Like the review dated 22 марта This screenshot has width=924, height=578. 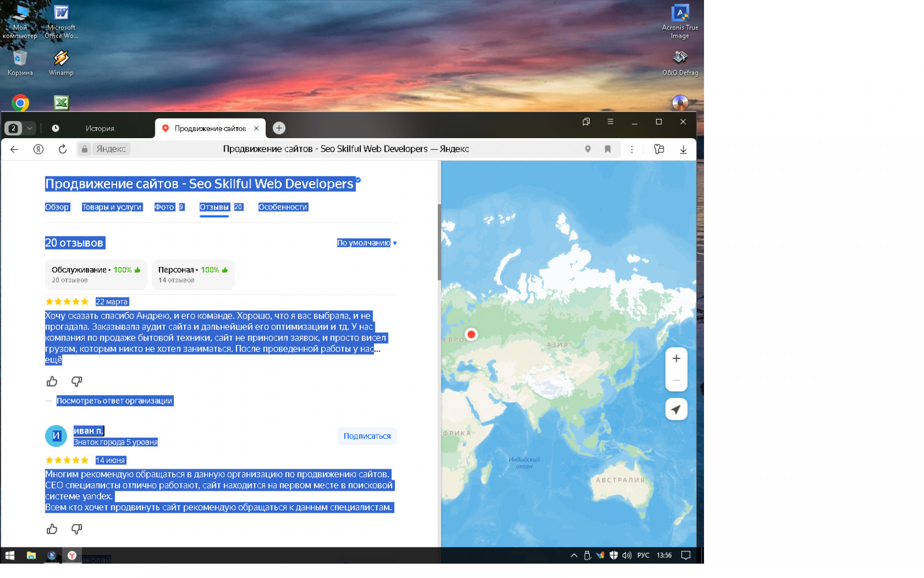[52, 381]
